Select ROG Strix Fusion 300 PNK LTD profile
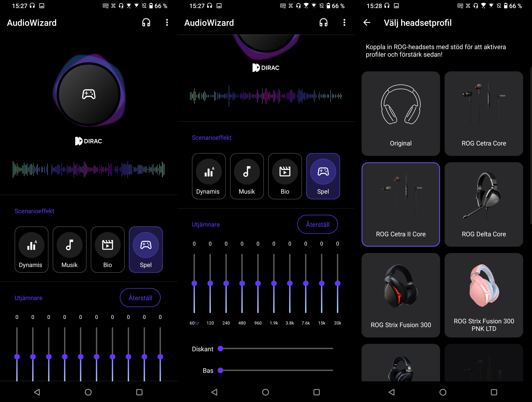 [x=484, y=295]
